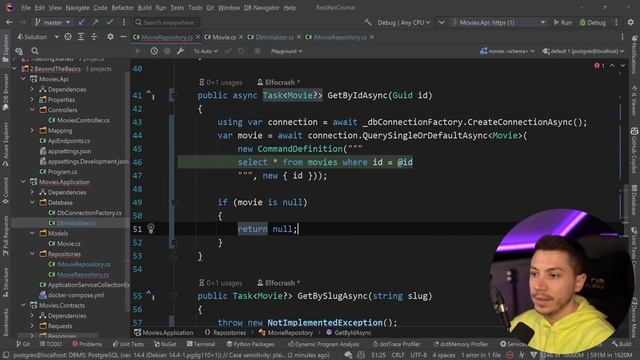Open the File menu

[x=26, y=8]
